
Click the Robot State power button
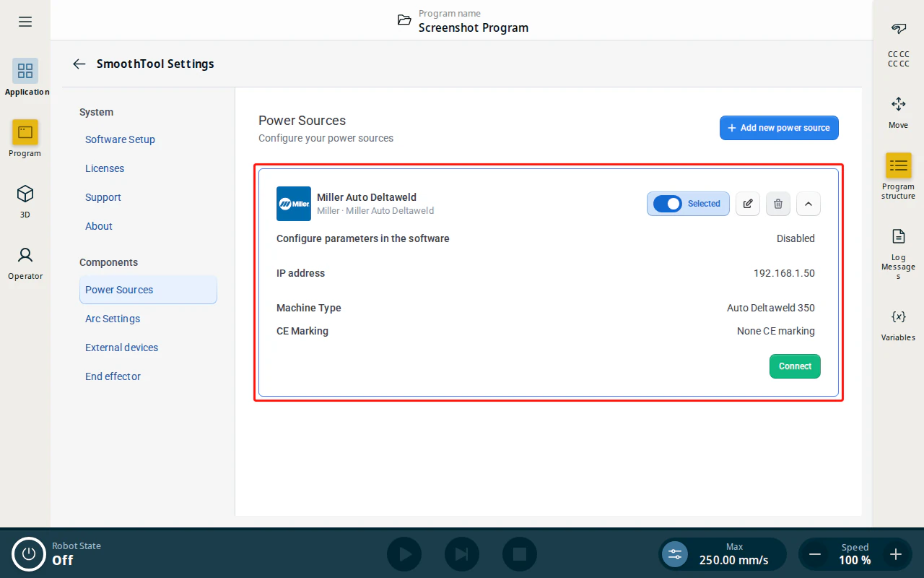click(29, 554)
